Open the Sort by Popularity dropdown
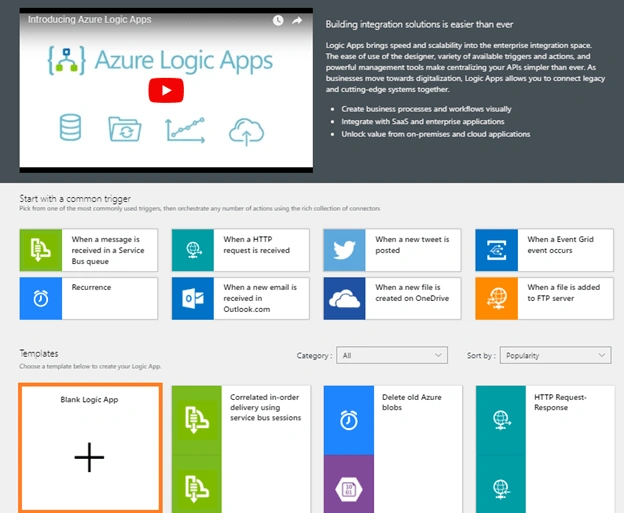This screenshot has height=513, width=624. click(x=556, y=355)
